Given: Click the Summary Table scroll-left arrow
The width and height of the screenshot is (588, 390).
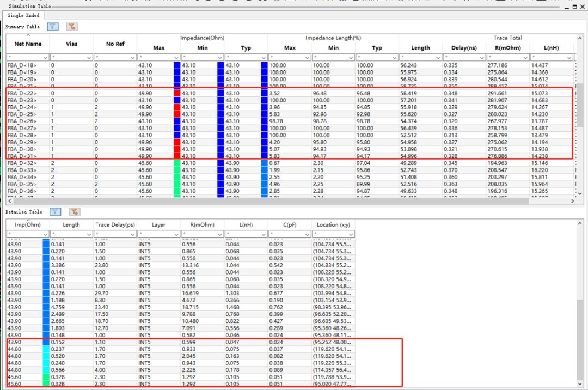Looking at the screenshot, I should coord(10,201).
